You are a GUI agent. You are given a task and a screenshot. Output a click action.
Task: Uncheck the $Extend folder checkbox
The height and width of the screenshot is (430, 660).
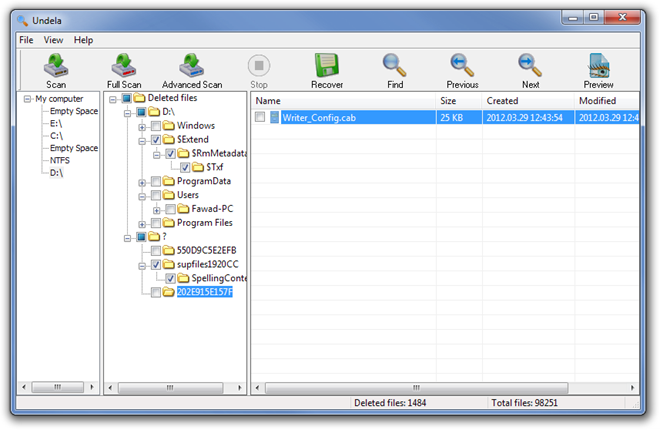pos(156,140)
